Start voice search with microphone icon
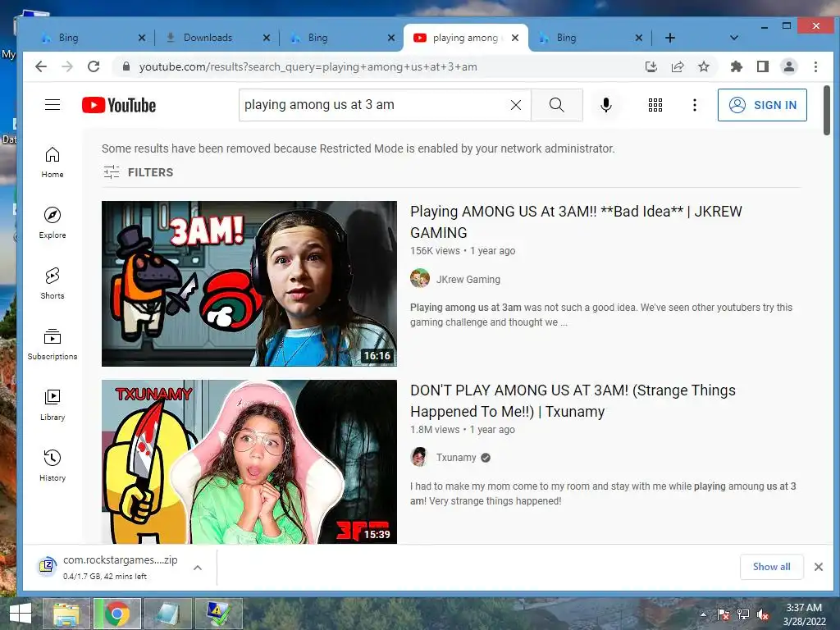Screen dimensions: 840x630 coord(606,105)
